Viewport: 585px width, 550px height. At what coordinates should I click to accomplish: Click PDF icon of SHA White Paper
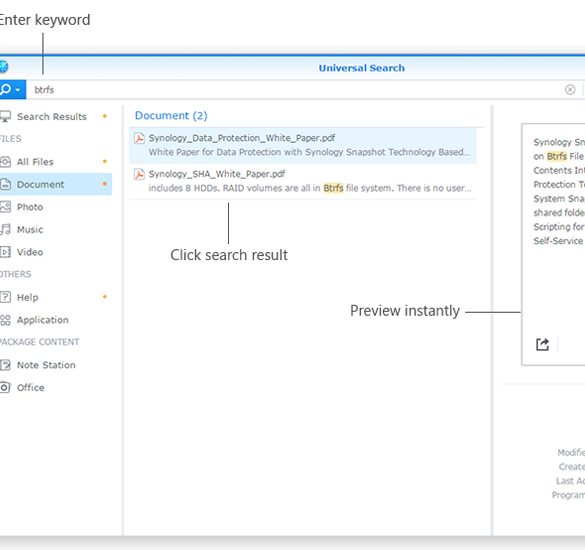tap(139, 174)
